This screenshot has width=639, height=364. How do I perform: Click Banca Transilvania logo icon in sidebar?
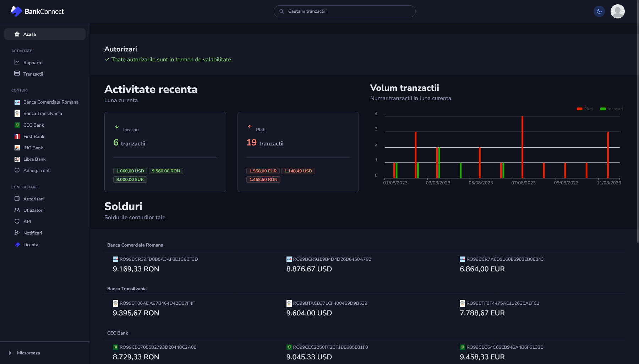coord(17,114)
